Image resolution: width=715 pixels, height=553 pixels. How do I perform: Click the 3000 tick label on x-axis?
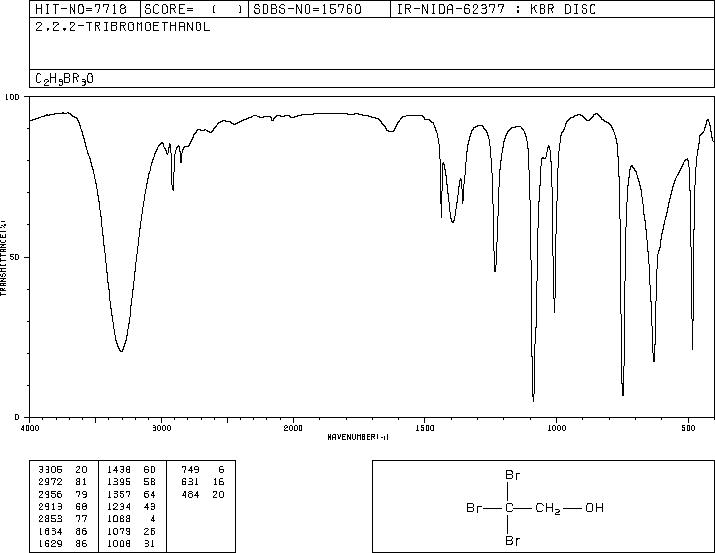coord(161,428)
